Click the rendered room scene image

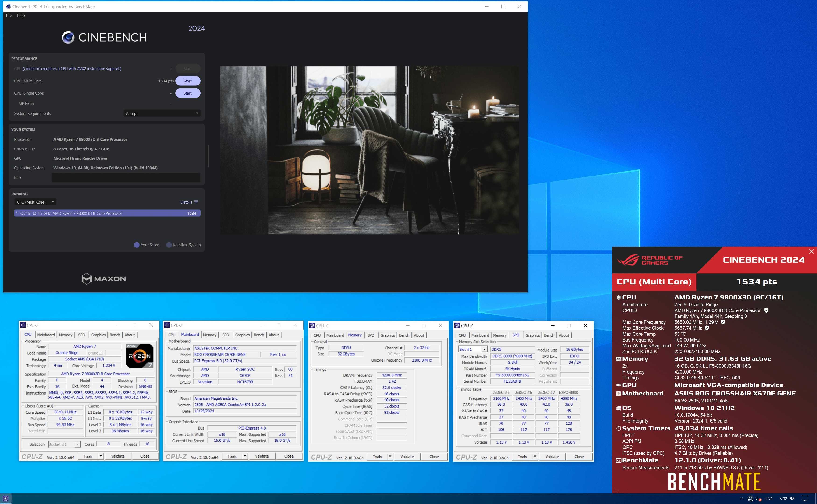click(x=369, y=150)
